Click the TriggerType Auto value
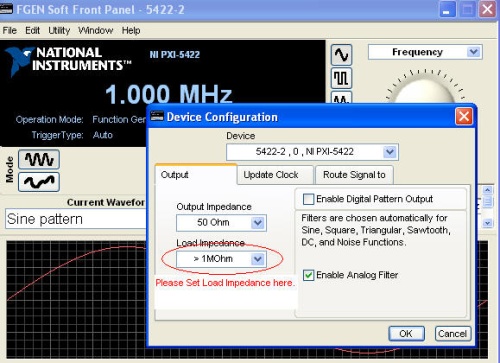This screenshot has width=500, height=363. [x=103, y=135]
